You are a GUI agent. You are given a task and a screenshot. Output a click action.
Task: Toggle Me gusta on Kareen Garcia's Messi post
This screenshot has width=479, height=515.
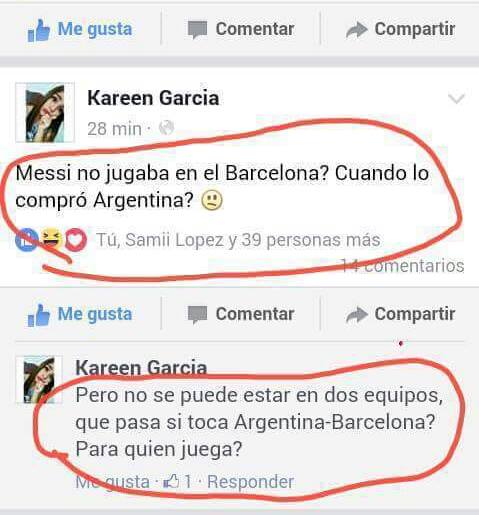pos(80,315)
